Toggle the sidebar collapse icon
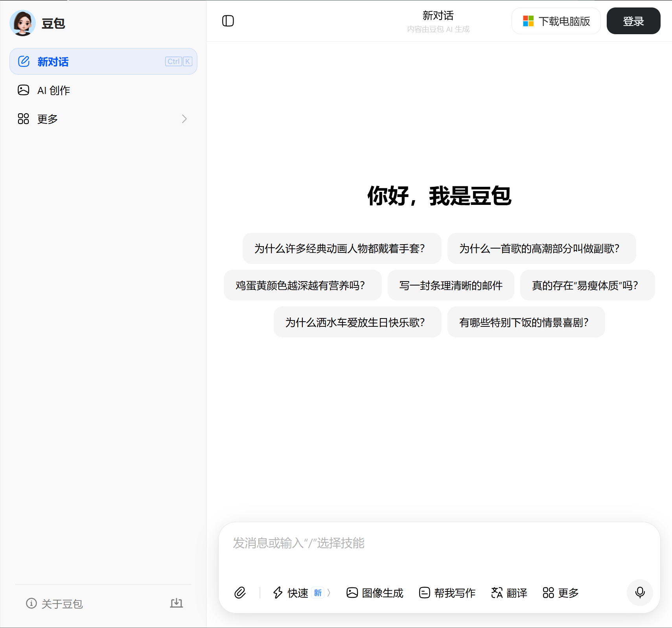 click(x=228, y=21)
